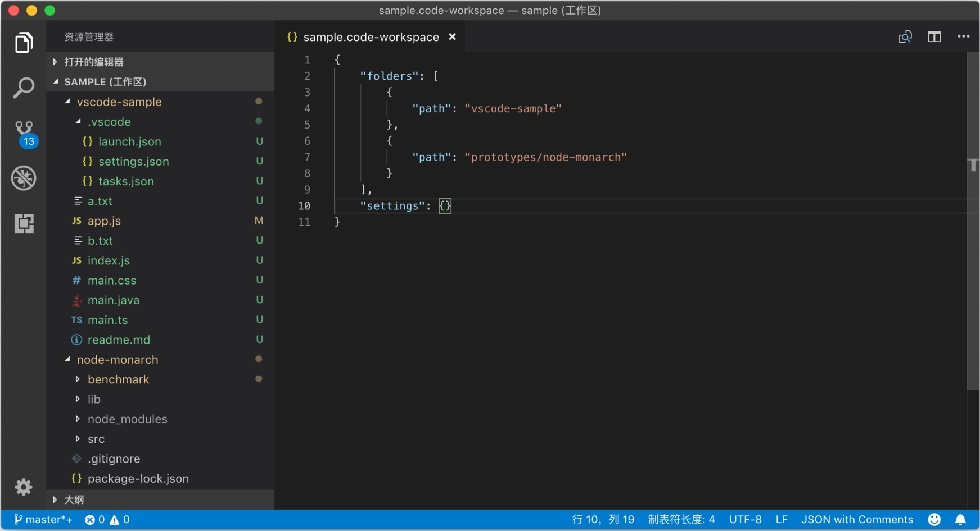Click the TS icon of main.ts

tap(76, 320)
